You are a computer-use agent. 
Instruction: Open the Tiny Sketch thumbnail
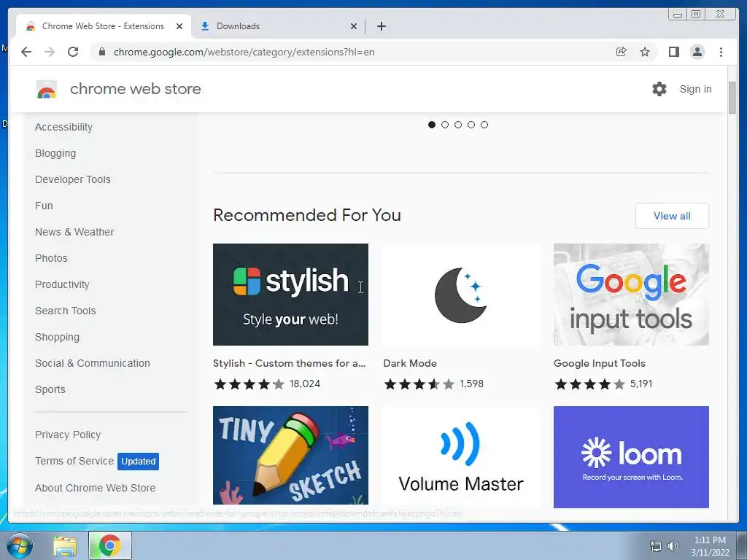pos(290,455)
